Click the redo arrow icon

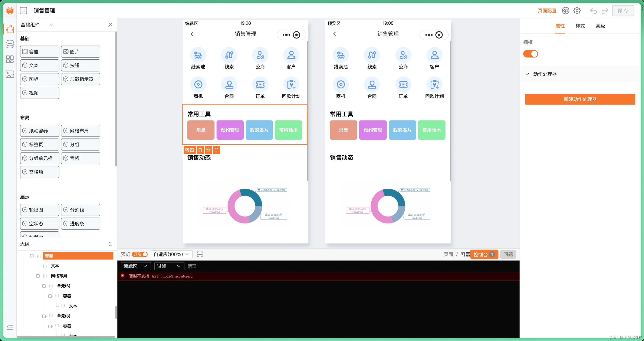pyautogui.click(x=605, y=11)
